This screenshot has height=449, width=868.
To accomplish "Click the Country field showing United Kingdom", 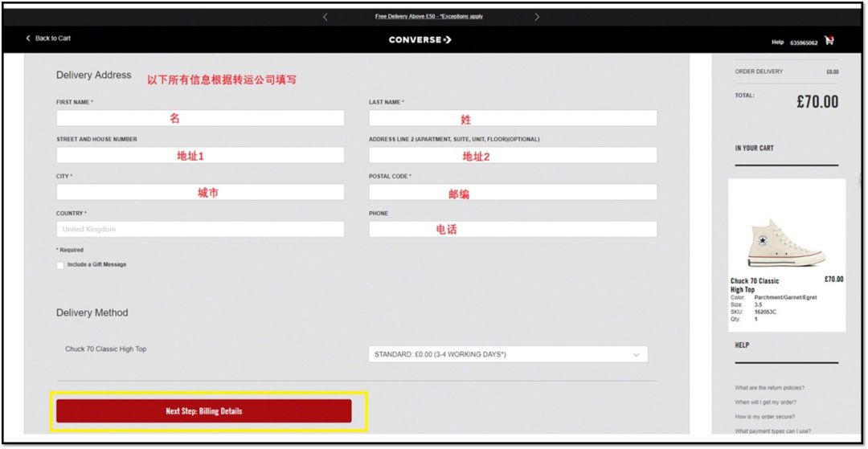I will pyautogui.click(x=200, y=230).
